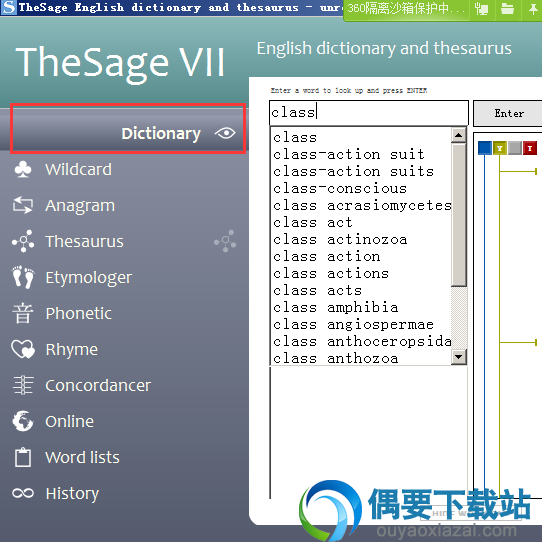Click the Phonetic sound character icon
Image resolution: width=542 pixels, height=542 pixels.
pos(23,313)
